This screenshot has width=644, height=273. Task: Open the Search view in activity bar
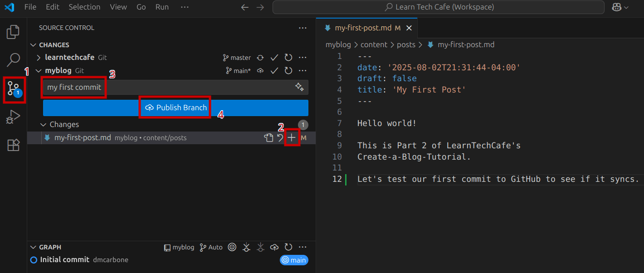13,59
